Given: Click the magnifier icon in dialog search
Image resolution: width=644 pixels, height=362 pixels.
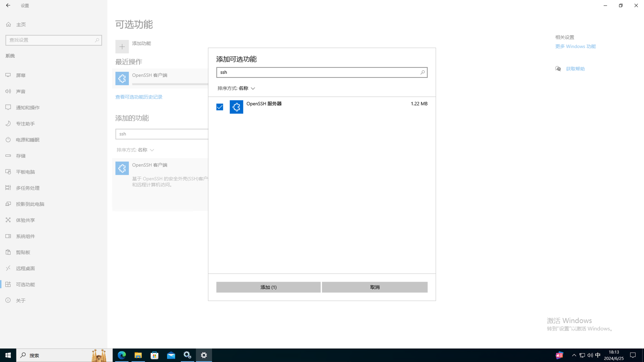Looking at the screenshot, I should click(x=423, y=72).
